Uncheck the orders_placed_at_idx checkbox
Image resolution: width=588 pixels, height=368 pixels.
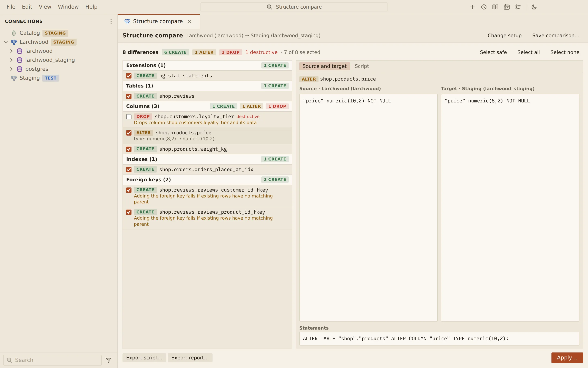[x=129, y=170]
